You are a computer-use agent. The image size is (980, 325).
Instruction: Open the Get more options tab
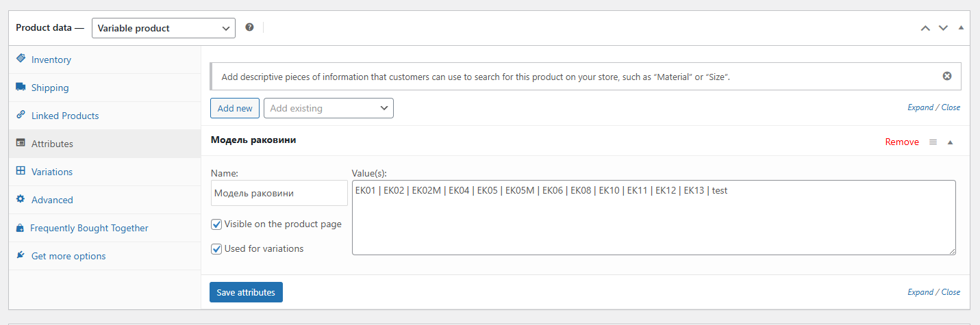point(68,256)
